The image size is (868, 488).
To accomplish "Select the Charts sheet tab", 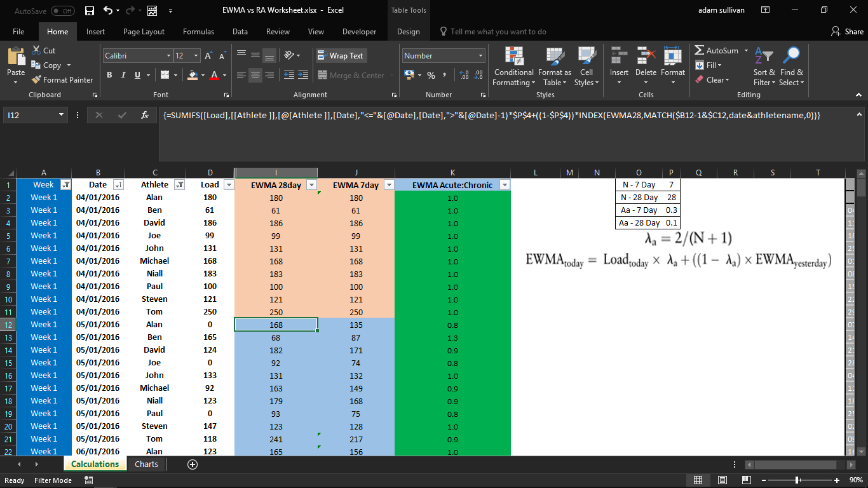I will click(146, 464).
